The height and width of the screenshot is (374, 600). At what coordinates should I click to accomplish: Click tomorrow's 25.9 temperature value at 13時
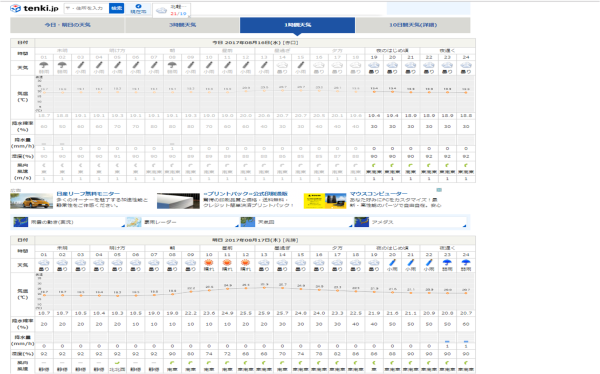264,313
